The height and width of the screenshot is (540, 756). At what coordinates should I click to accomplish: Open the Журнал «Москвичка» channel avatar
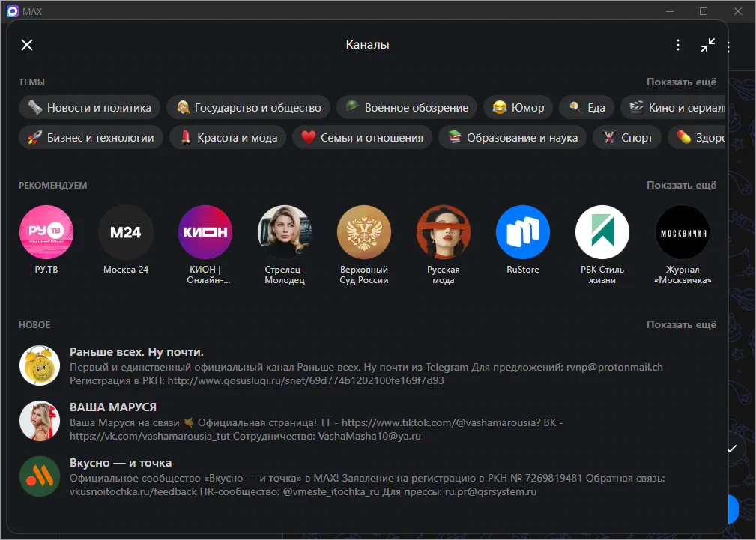pos(683,232)
